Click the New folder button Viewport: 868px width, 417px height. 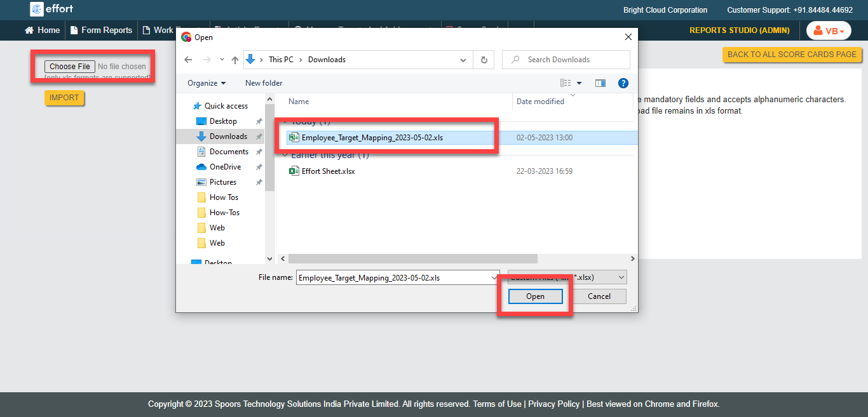pos(264,83)
